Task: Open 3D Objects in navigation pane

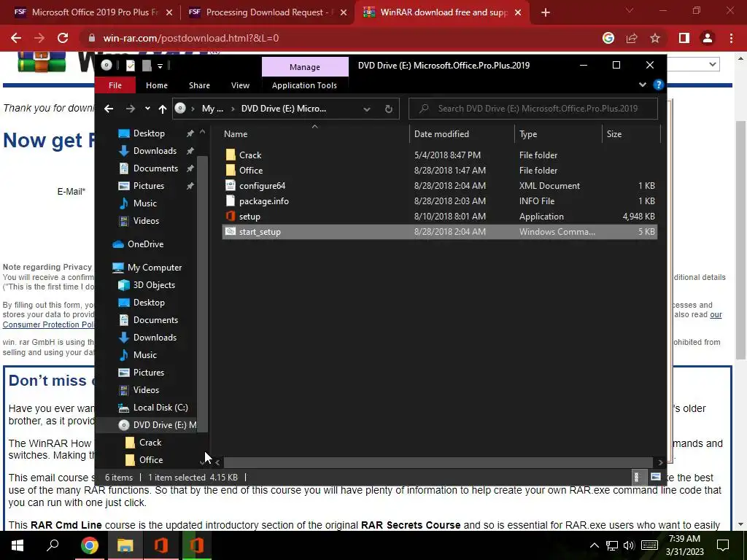Action: click(154, 285)
